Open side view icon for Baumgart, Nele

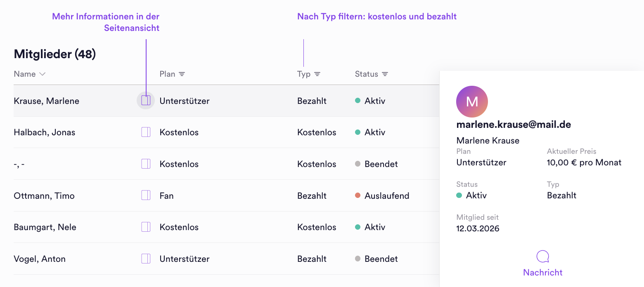(x=146, y=227)
